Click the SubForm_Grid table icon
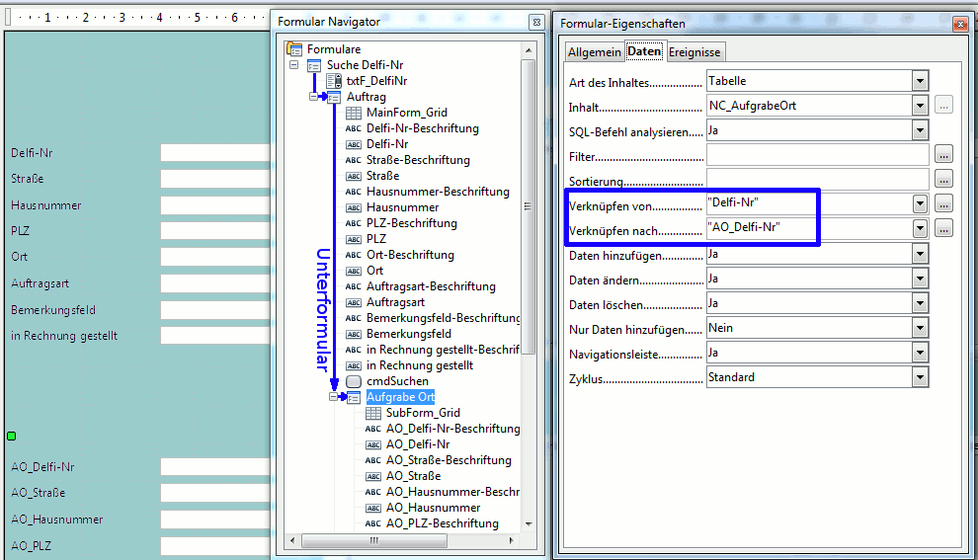Screen dimensions: 978x560 [x=373, y=413]
